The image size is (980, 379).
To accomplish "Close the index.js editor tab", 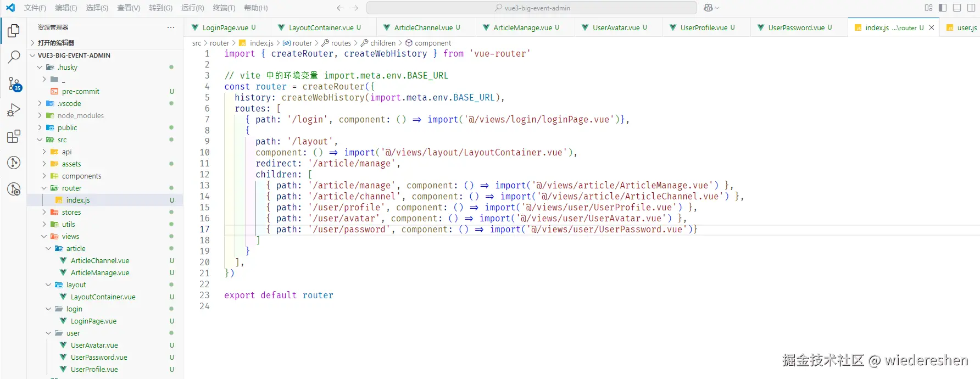I will 931,27.
